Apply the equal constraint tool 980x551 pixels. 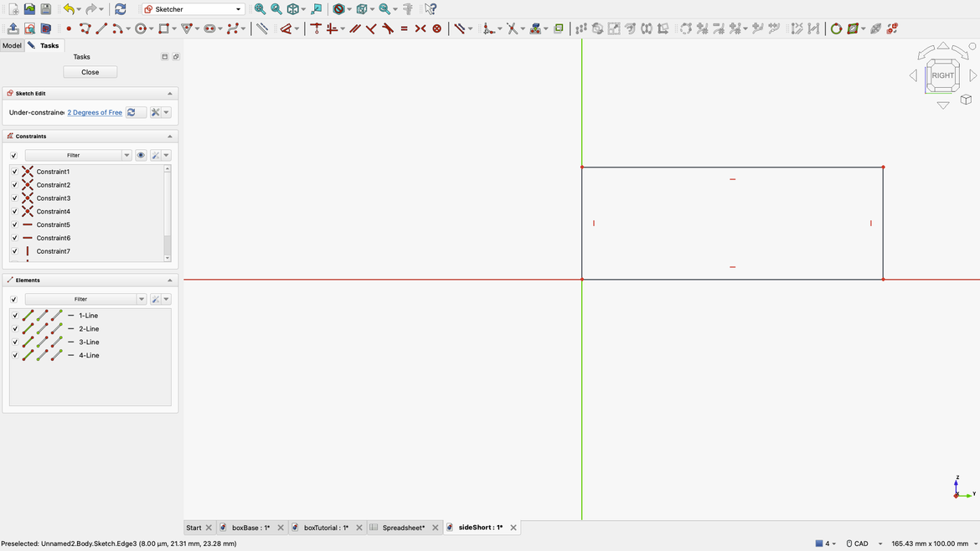404,28
